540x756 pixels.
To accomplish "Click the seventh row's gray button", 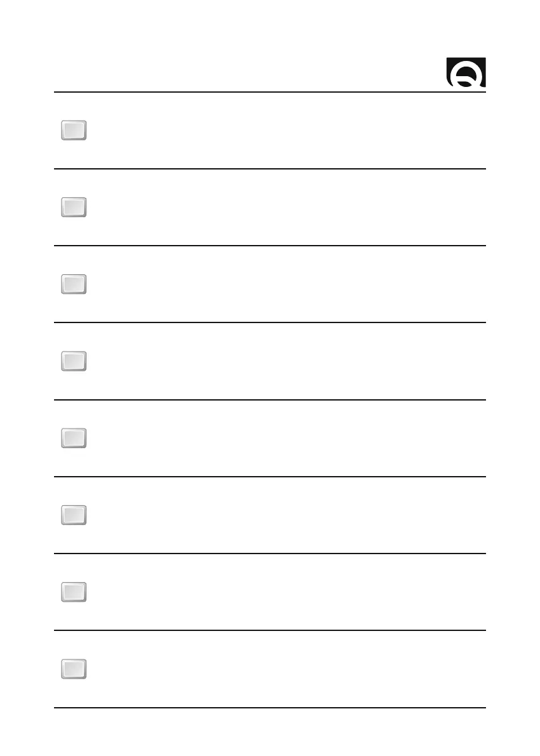I will point(74,592).
